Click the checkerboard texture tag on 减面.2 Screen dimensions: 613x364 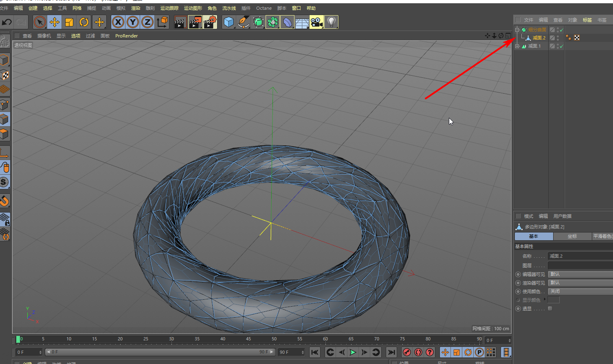577,37
